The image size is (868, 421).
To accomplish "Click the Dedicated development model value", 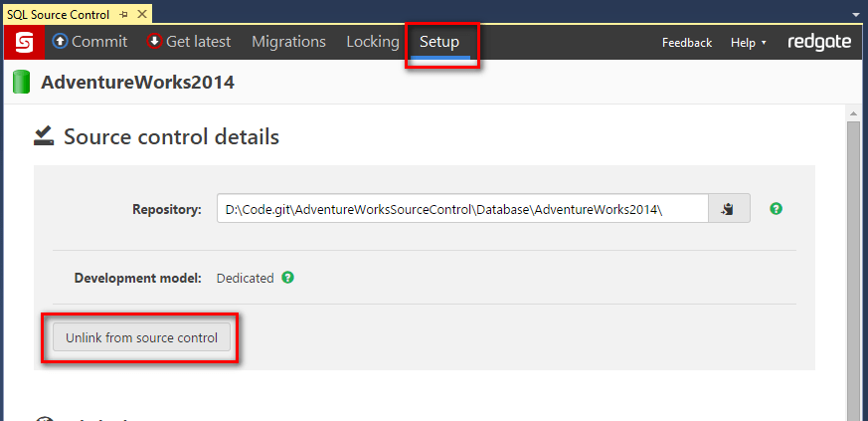I will click(246, 278).
